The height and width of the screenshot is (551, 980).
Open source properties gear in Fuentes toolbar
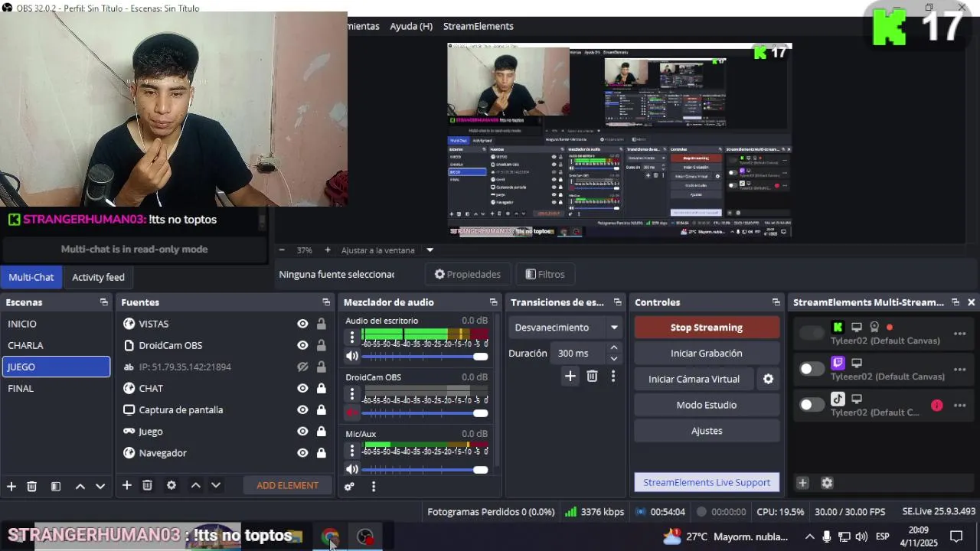tap(171, 485)
